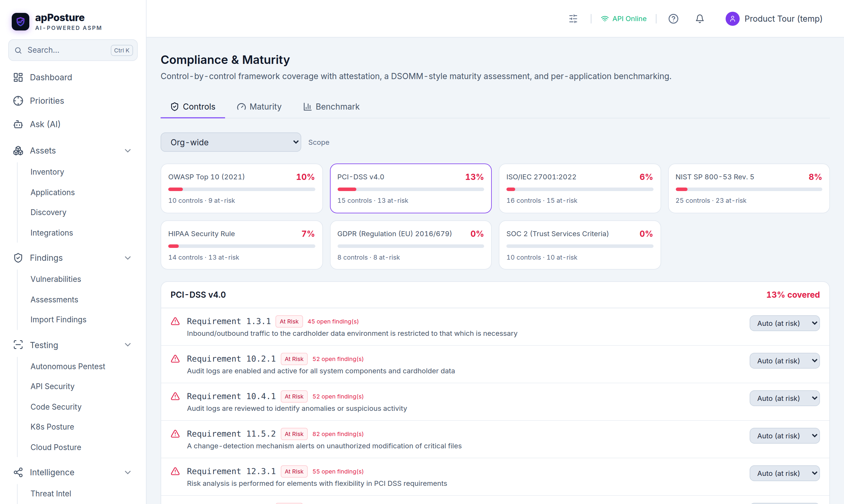
Task: Click the purple user avatar icon
Action: [732, 19]
